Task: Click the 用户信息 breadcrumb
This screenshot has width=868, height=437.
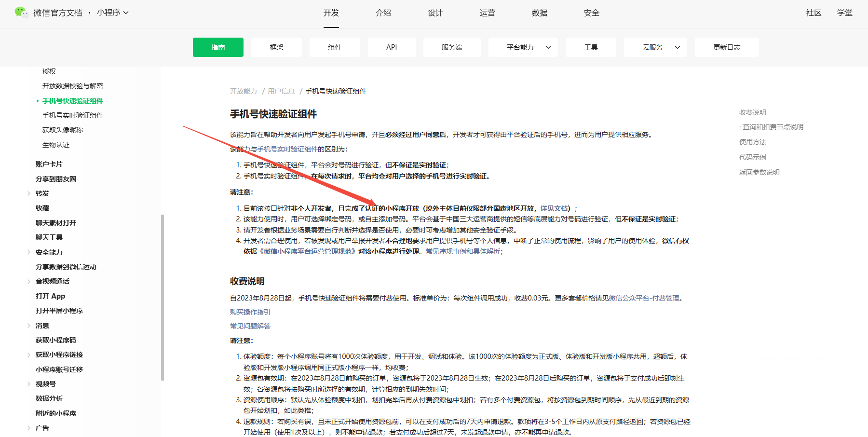Action: tap(281, 91)
